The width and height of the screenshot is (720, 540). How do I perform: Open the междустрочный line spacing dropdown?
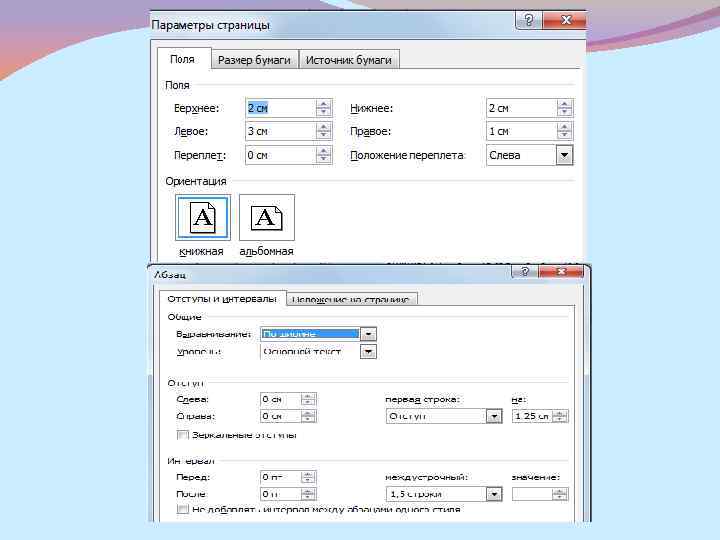pos(494,494)
